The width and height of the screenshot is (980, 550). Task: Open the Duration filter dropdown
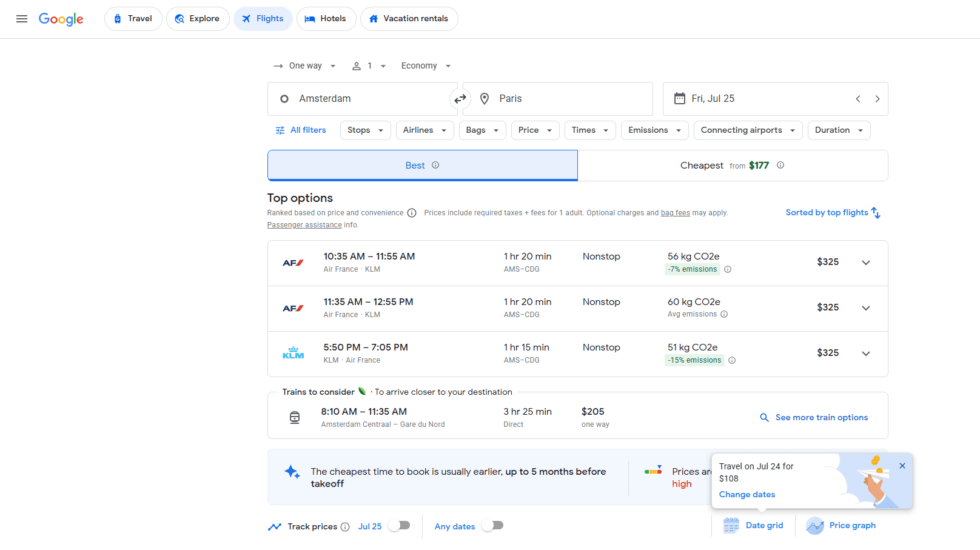coord(839,130)
